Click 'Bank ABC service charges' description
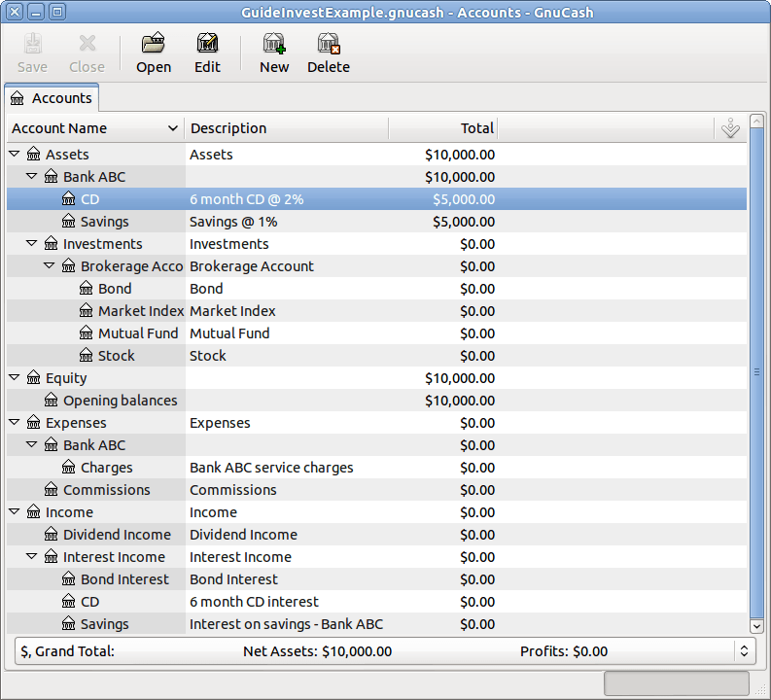771x700 pixels. pyautogui.click(x=271, y=467)
